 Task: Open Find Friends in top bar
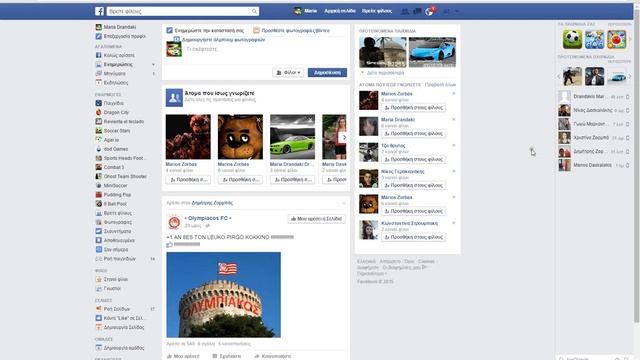[x=377, y=11]
